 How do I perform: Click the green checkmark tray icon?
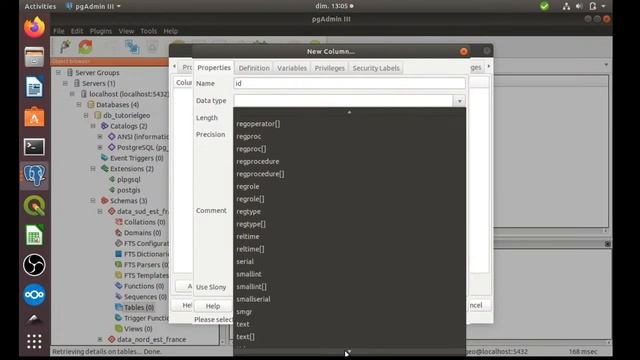(544, 6)
